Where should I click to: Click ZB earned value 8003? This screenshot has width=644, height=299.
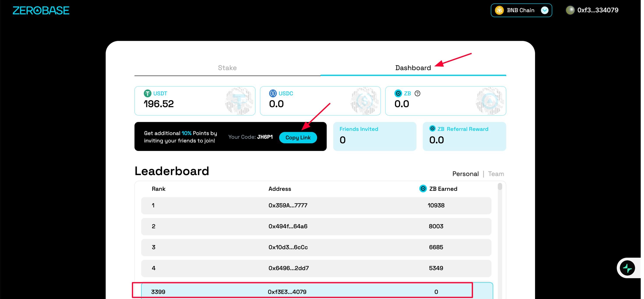[436, 226]
